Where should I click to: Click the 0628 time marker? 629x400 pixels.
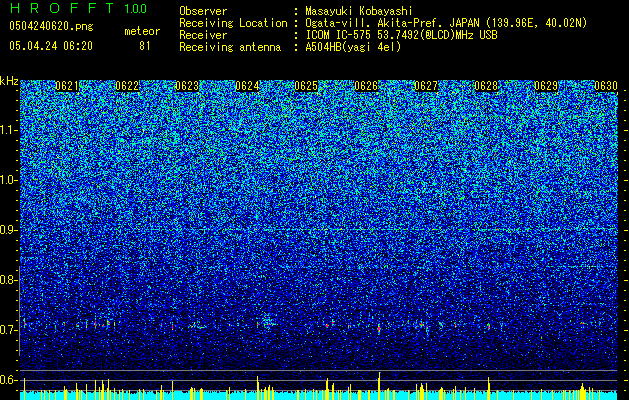click(x=486, y=86)
